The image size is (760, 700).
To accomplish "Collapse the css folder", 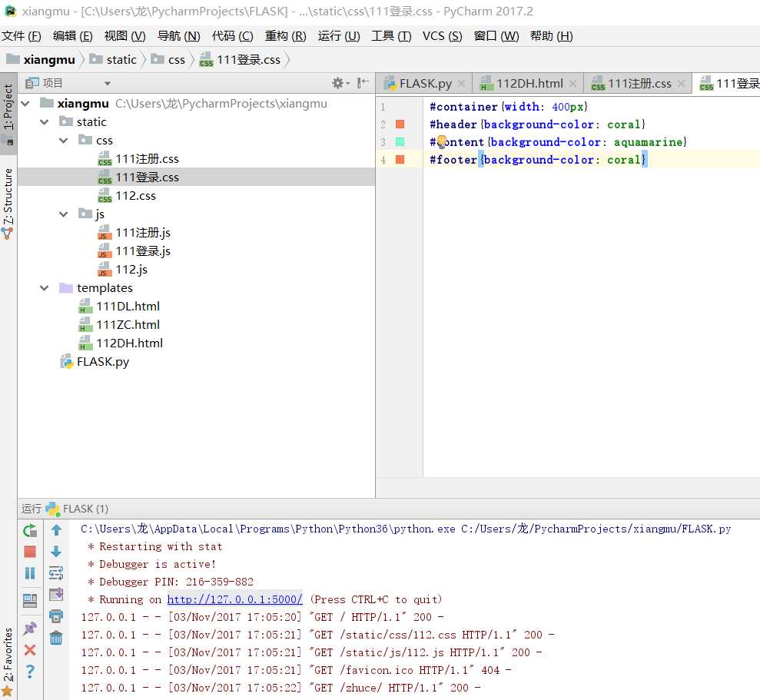I will [64, 140].
